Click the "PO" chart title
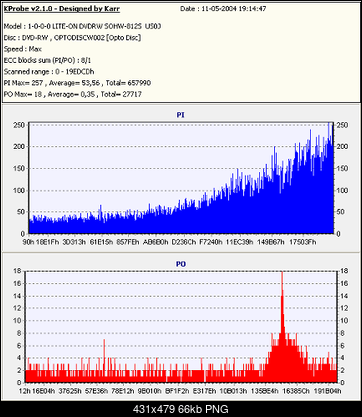The height and width of the screenshot is (417, 362). (x=181, y=264)
